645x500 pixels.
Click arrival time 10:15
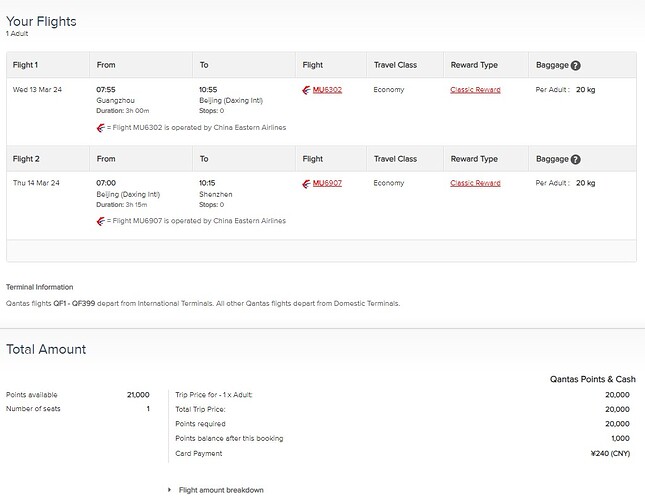tap(207, 183)
